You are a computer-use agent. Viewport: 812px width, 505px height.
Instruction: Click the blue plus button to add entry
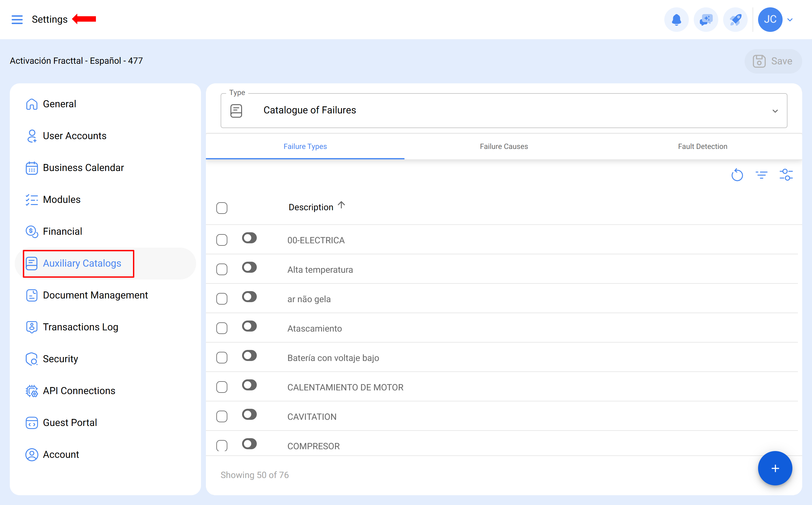775,468
